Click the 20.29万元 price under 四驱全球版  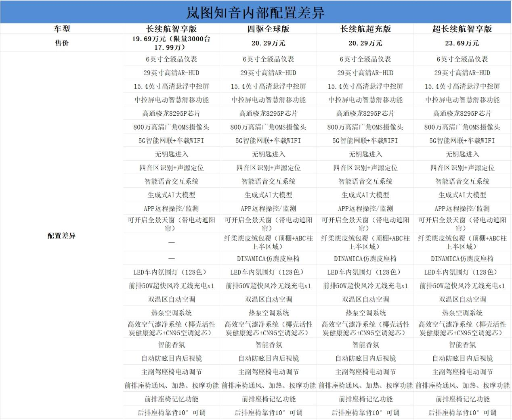click(268, 43)
